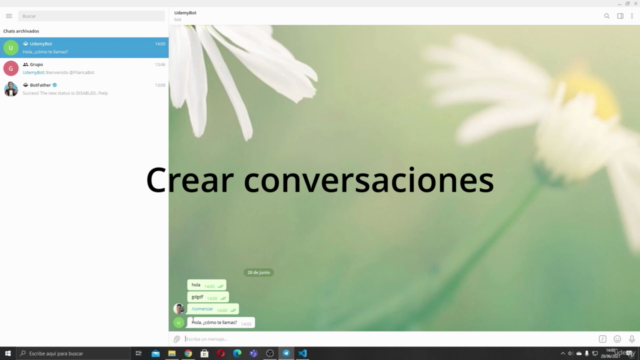Image resolution: width=640 pixels, height=360 pixels.
Task: Click the Chats archivados heading
Action: (21, 31)
